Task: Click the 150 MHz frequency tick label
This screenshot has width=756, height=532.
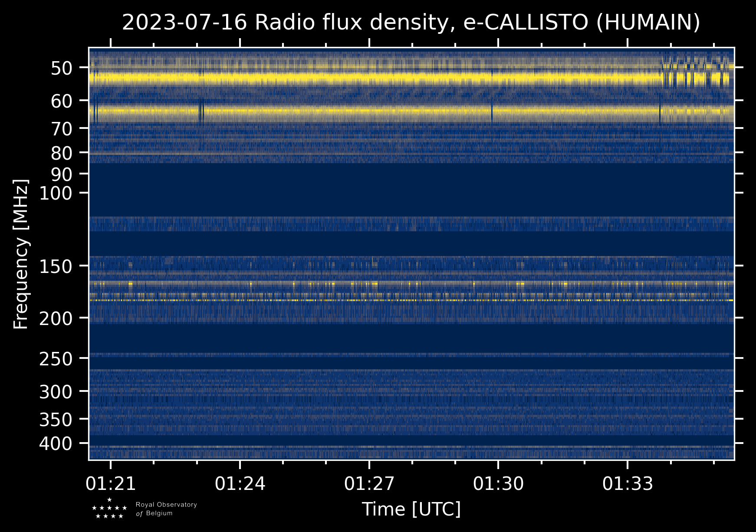Action: coord(56,266)
